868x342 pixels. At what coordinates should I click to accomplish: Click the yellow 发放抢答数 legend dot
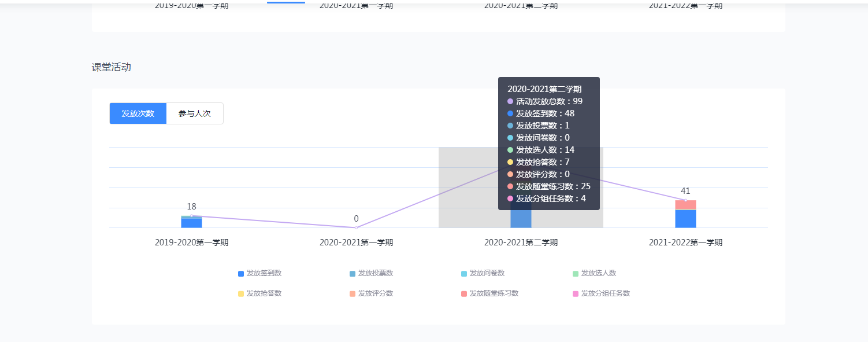[241, 293]
